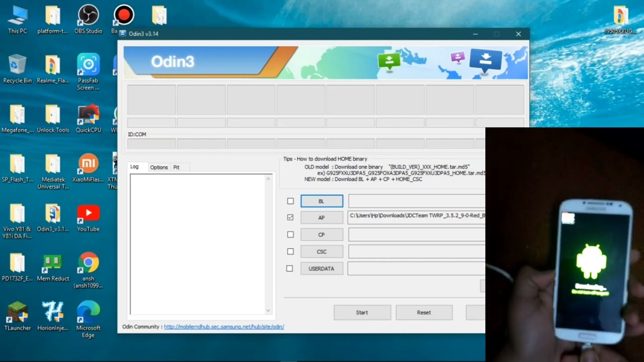Uncheck the AP checkbox in Odin
Viewport: 644px width, 362px height.
click(290, 218)
